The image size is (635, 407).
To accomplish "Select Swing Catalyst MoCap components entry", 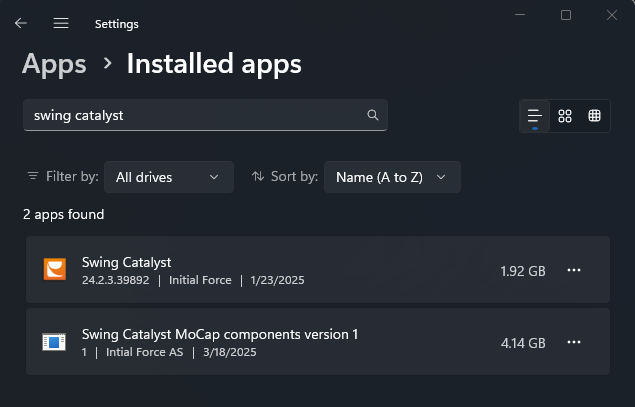I will coord(318,342).
